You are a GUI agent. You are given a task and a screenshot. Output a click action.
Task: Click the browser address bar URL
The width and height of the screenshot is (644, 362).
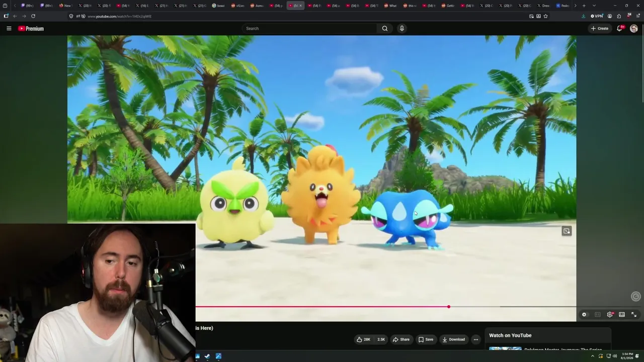pyautogui.click(x=119, y=16)
